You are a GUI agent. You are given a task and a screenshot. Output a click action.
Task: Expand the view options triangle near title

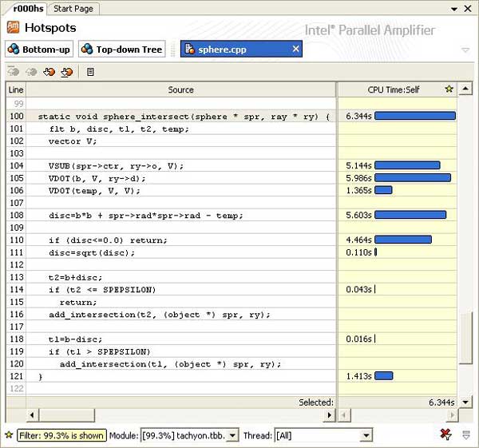coord(465,50)
